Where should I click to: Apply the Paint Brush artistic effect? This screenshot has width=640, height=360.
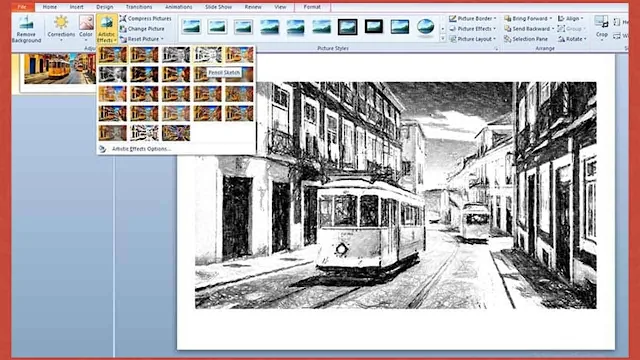[176, 74]
